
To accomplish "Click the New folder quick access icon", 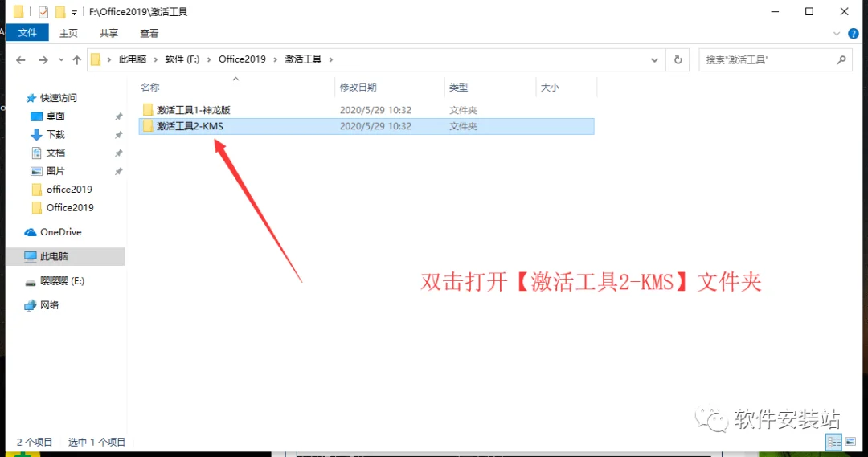I will pyautogui.click(x=59, y=11).
